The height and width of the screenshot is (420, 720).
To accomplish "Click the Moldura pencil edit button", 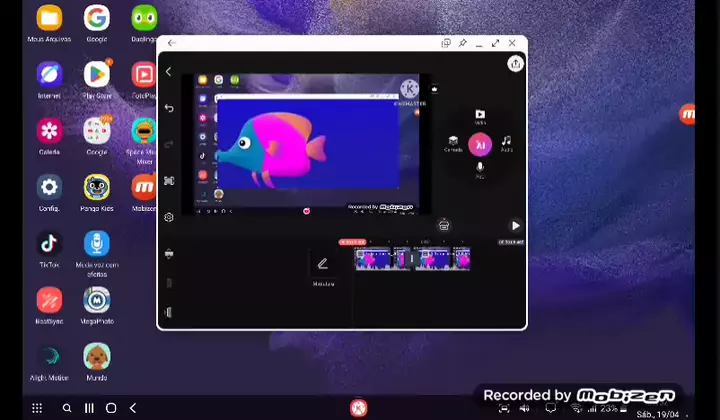I will pos(322,265).
